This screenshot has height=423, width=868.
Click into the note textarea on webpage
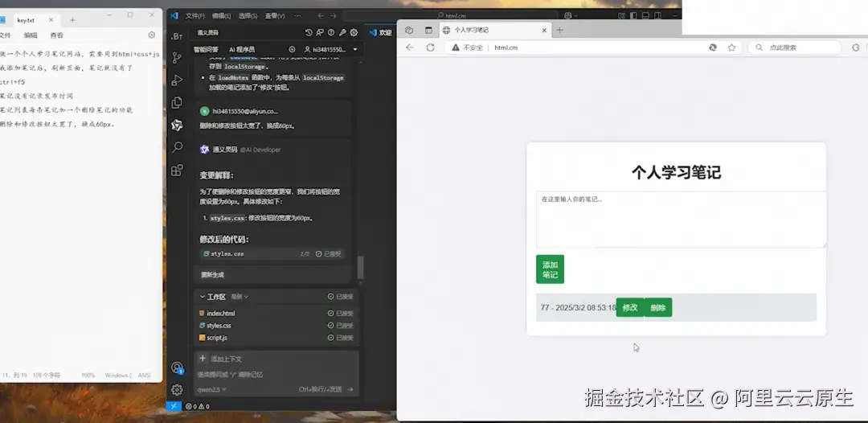click(x=681, y=220)
